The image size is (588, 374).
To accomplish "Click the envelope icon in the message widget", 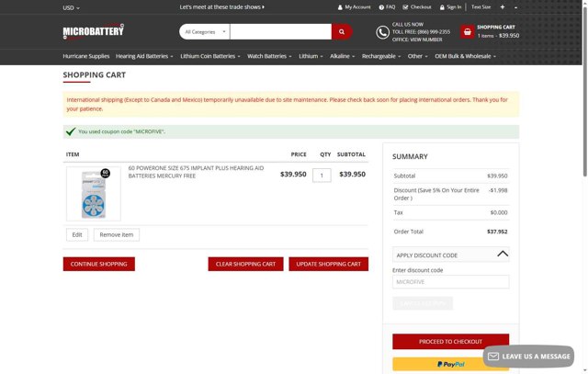I will (493, 357).
